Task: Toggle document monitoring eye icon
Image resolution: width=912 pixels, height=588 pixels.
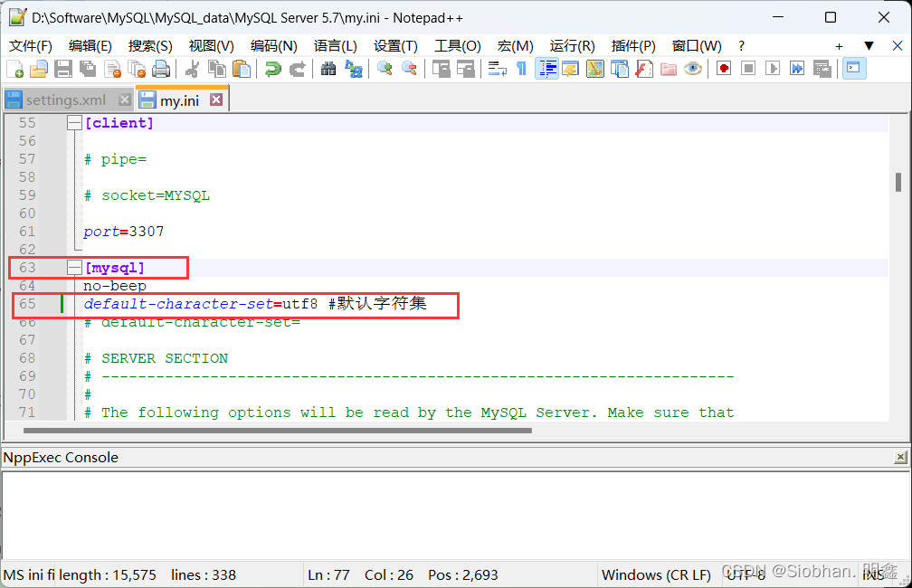Action: (693, 68)
